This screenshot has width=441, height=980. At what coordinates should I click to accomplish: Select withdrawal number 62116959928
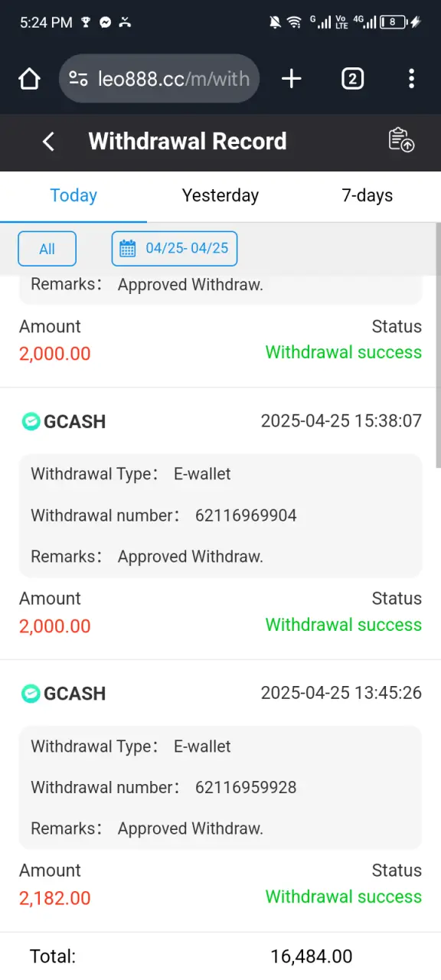[246, 788]
